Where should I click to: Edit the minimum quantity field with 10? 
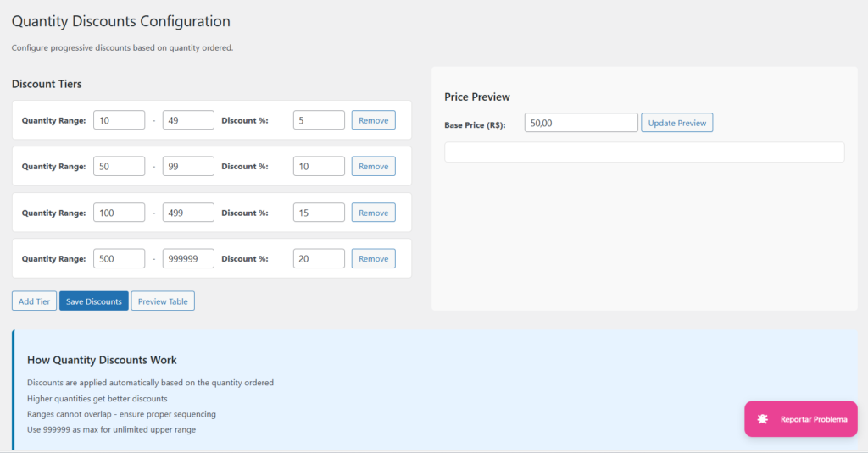pos(119,120)
